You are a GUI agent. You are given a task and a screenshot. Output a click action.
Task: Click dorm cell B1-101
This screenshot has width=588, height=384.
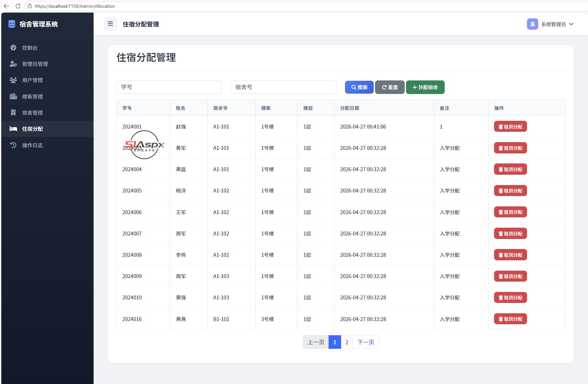[x=221, y=319]
